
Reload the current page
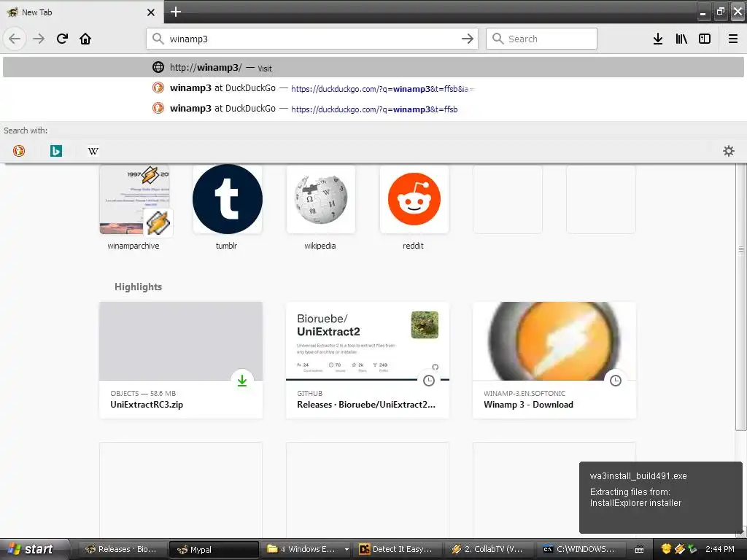[62, 39]
